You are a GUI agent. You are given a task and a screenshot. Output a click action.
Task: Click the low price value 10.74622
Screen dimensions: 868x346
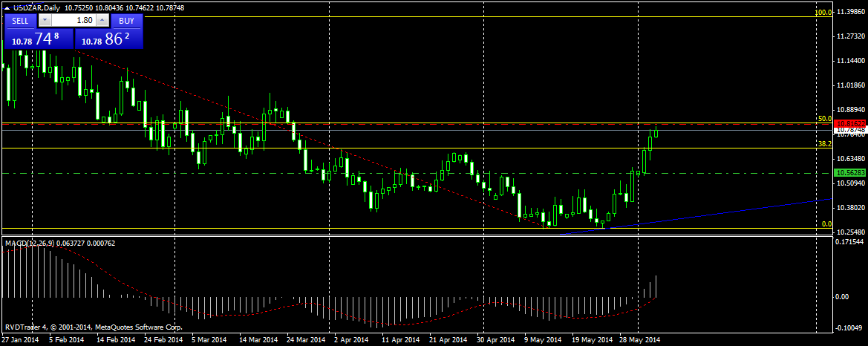pyautogui.click(x=140, y=7)
